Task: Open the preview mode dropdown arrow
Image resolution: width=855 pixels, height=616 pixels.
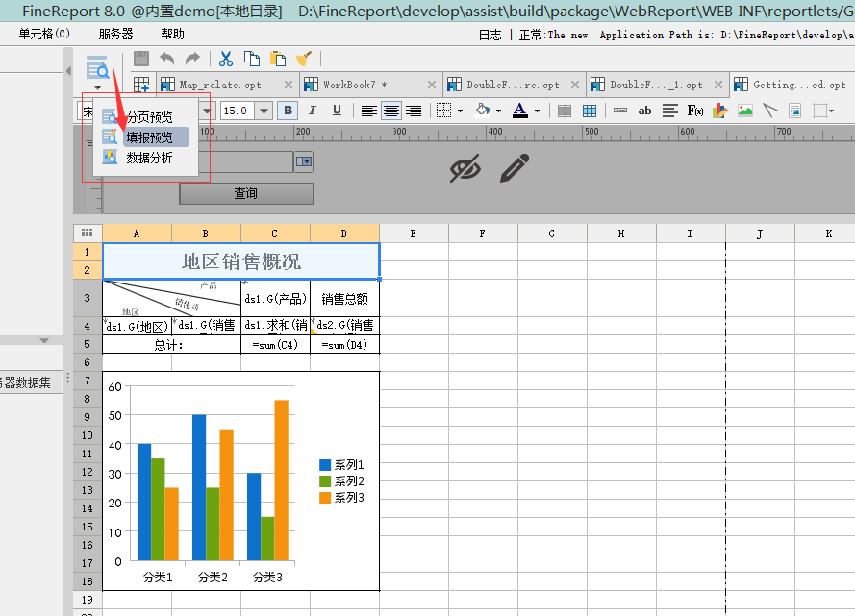Action: click(x=97, y=87)
